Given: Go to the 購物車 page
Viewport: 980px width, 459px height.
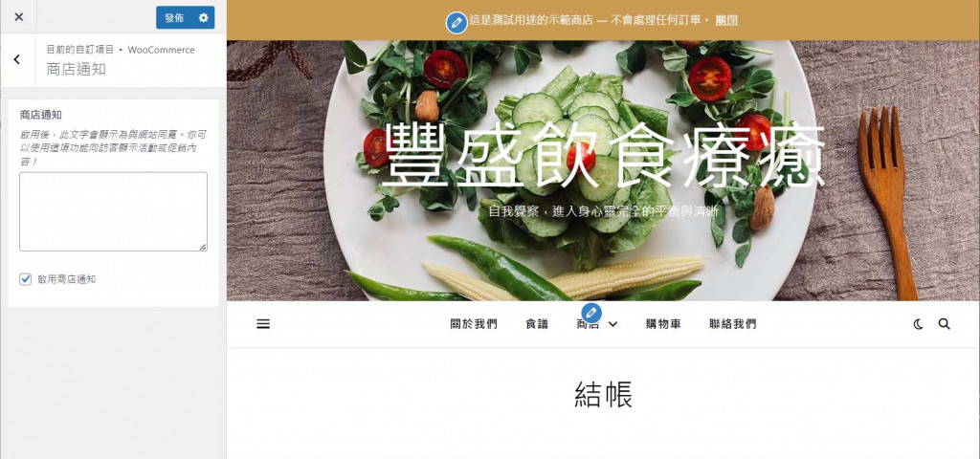Looking at the screenshot, I should coord(663,324).
